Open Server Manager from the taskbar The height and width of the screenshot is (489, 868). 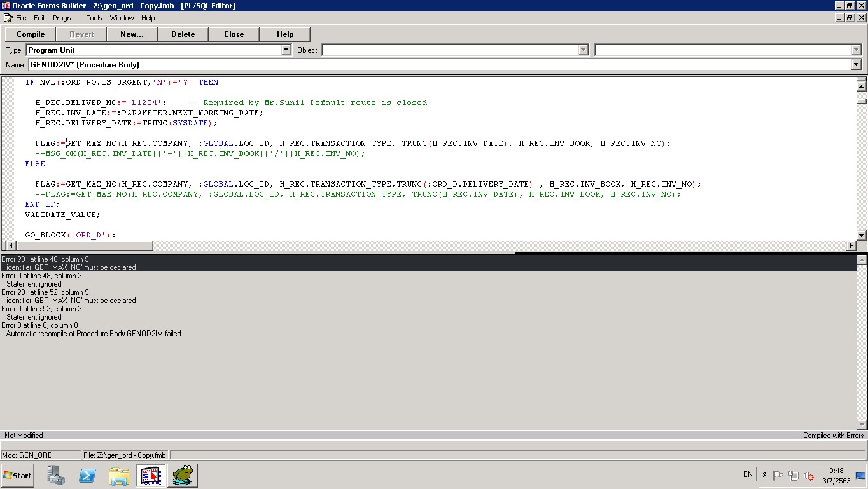pyautogui.click(x=56, y=475)
